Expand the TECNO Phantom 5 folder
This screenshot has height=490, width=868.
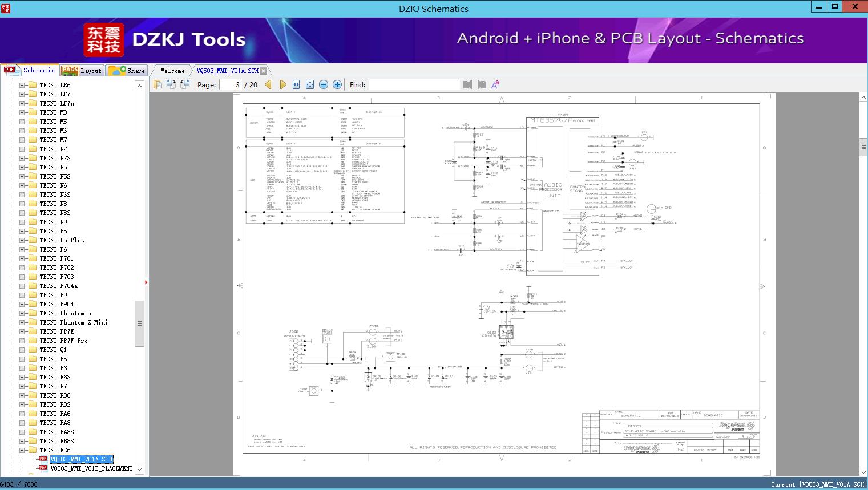pyautogui.click(x=22, y=313)
